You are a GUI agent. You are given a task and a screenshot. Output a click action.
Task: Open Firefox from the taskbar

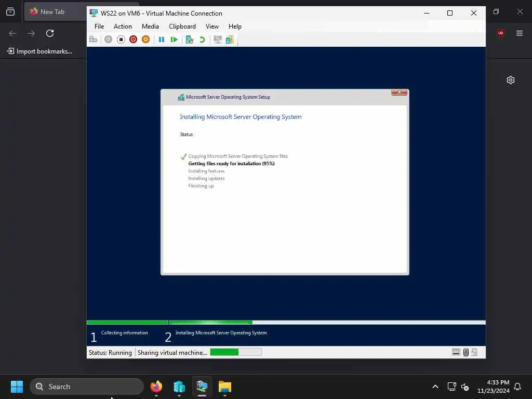156,387
